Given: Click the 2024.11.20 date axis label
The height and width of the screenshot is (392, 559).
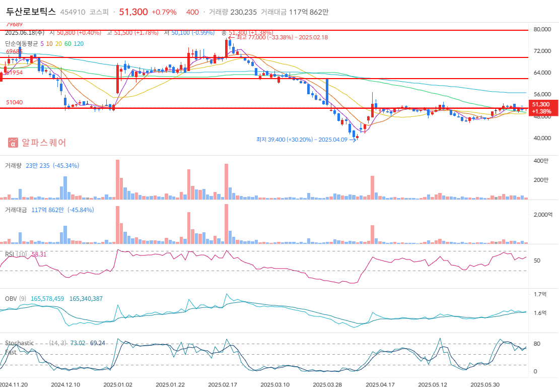Looking at the screenshot, I should [x=14, y=385].
